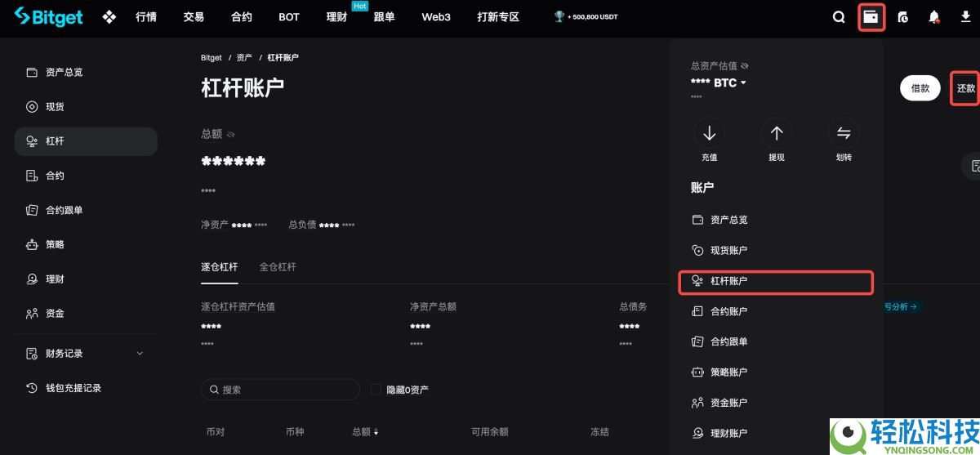Click the 还款 button
The height and width of the screenshot is (455, 980).
pos(966,88)
